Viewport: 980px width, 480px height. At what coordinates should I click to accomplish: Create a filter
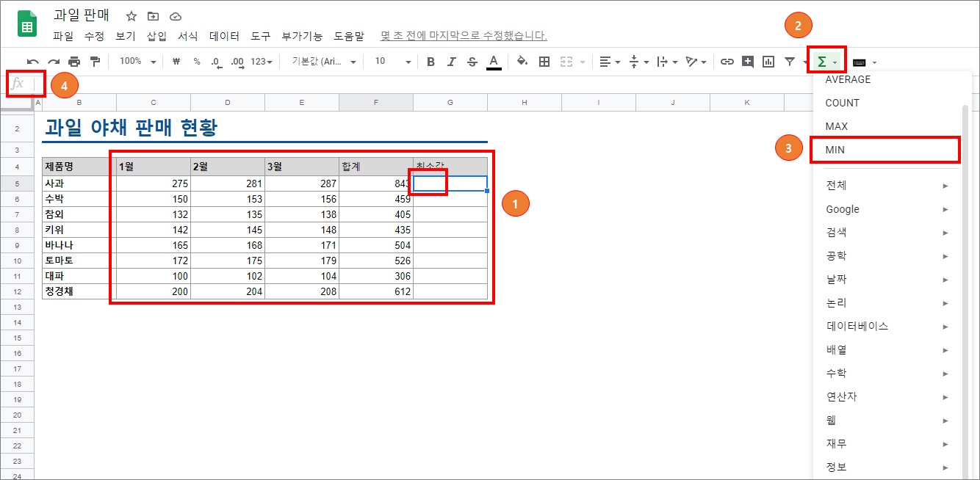coord(790,62)
